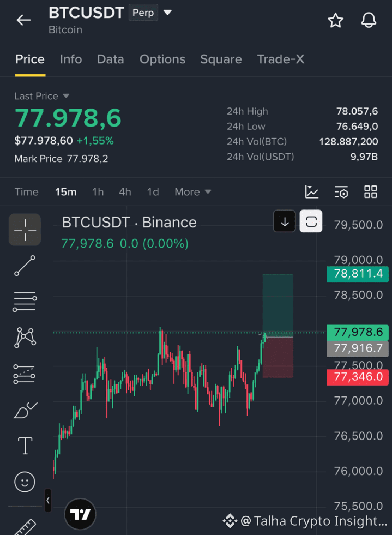The image size is (392, 535).
Task: Open price alerts via the bell icon
Action: (369, 21)
